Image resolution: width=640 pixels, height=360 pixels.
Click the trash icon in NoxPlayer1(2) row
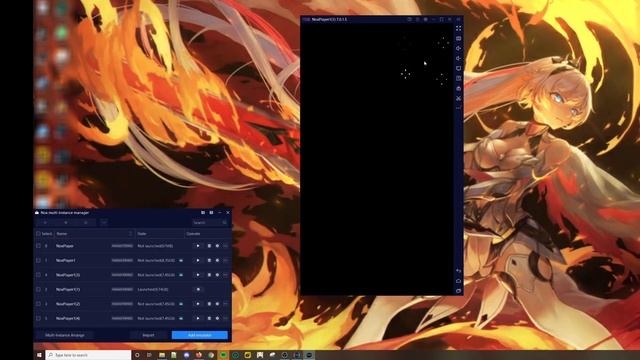pos(209,304)
